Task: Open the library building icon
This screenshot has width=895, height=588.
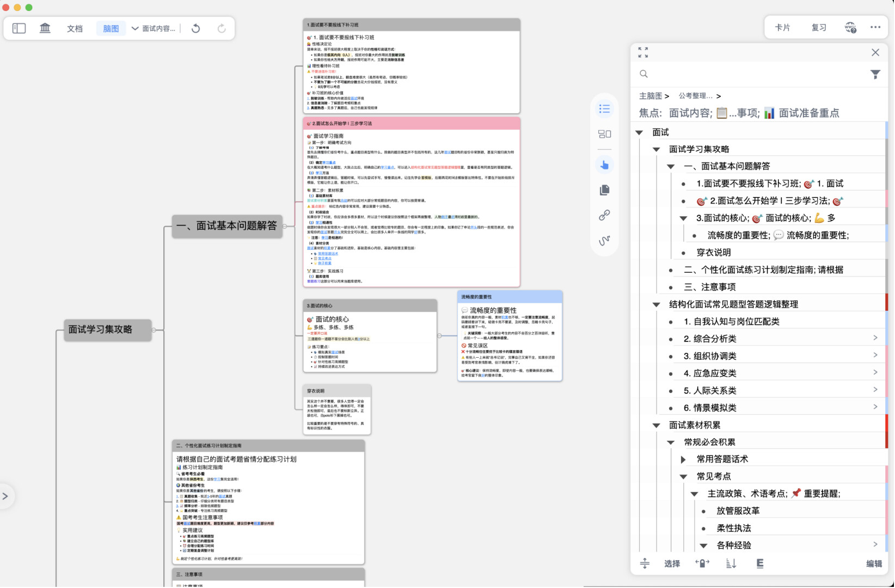Action: 45,28
